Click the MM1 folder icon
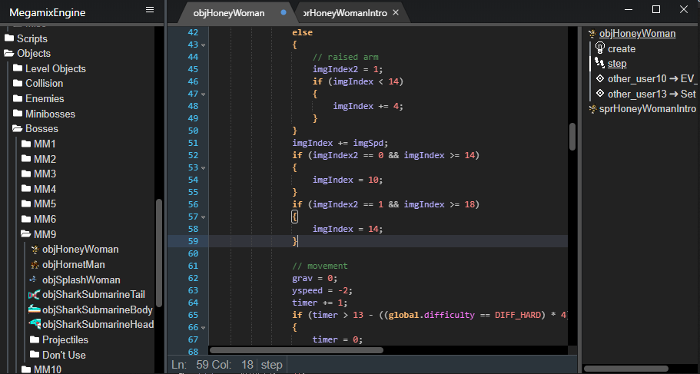 tap(26, 144)
